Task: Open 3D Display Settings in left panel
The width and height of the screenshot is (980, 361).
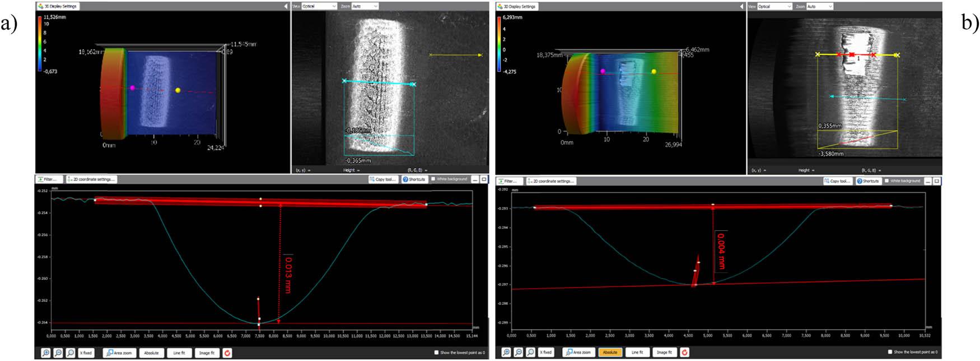Action: (x=58, y=6)
